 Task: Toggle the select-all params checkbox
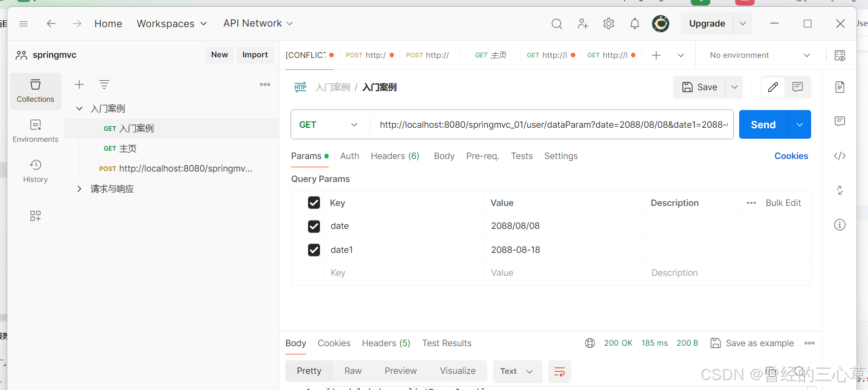[314, 203]
